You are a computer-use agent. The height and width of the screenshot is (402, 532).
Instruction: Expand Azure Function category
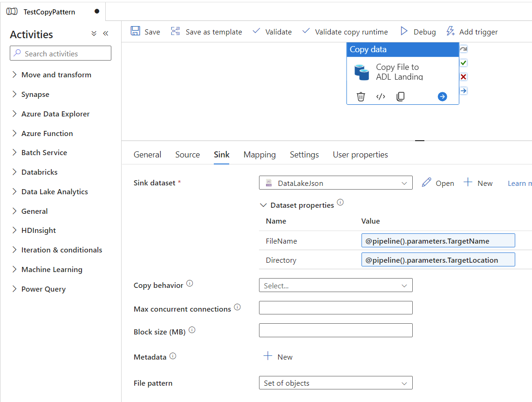click(14, 133)
